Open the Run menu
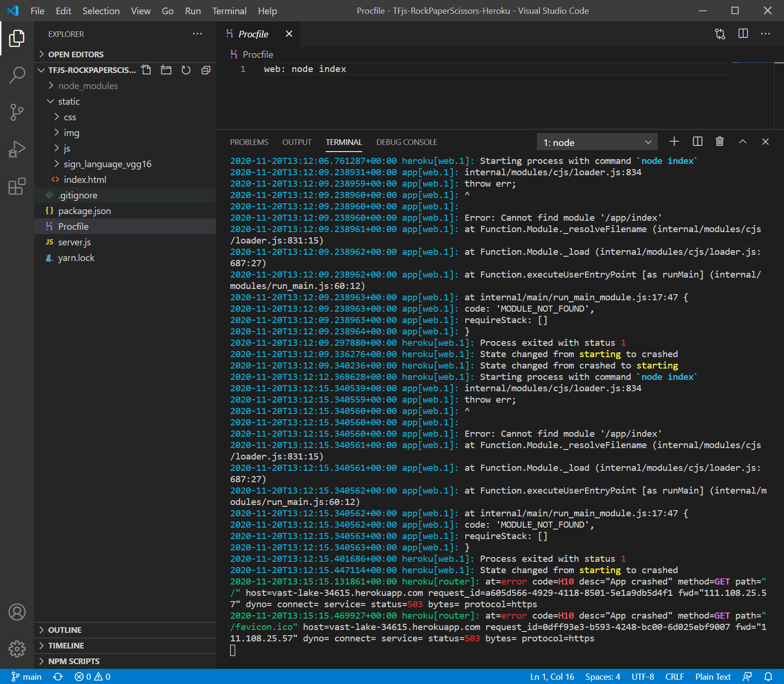This screenshot has height=684, width=784. coord(193,10)
